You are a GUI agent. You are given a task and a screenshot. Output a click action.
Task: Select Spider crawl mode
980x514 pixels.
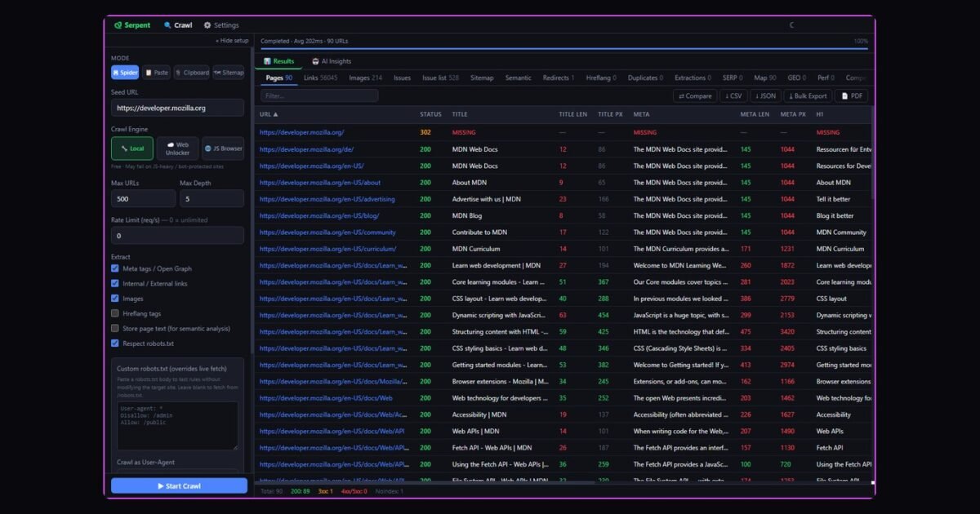(125, 73)
